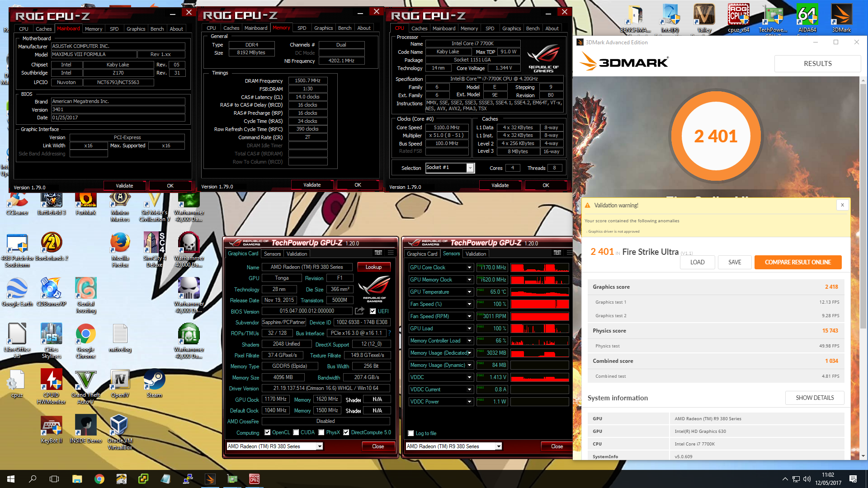The width and height of the screenshot is (868, 488).
Task: Open Graphics Card tab in GPU-Z Sensors window
Action: tap(422, 254)
